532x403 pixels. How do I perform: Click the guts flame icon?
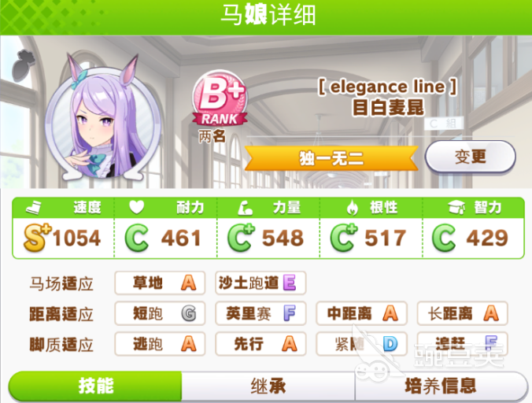[x=353, y=208]
